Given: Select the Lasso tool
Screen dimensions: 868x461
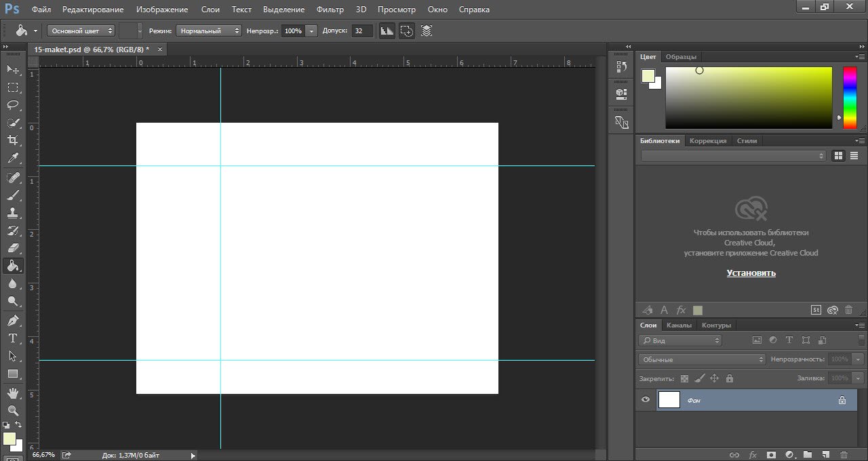Looking at the screenshot, I should [13, 105].
